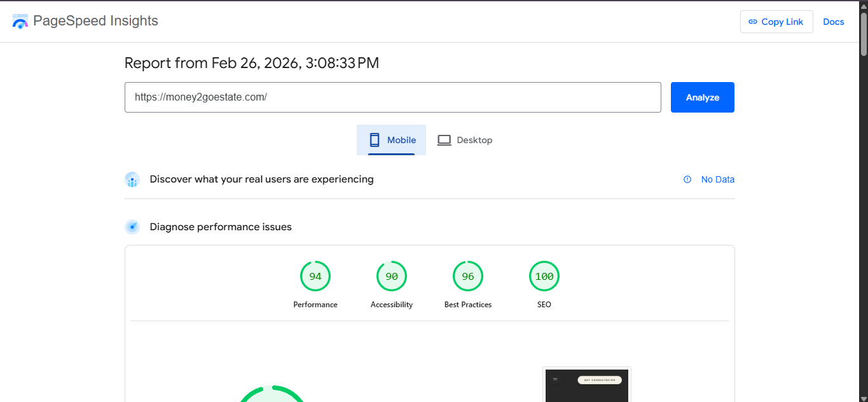Viewport: 868px width, 402px height.
Task: Click the SEO label under the gauge
Action: pos(544,305)
